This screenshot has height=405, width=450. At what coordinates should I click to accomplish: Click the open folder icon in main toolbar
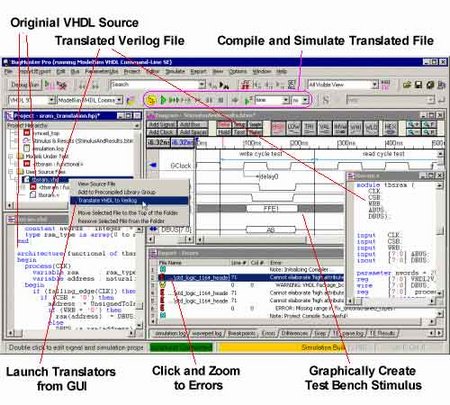pyautogui.click(x=406, y=85)
